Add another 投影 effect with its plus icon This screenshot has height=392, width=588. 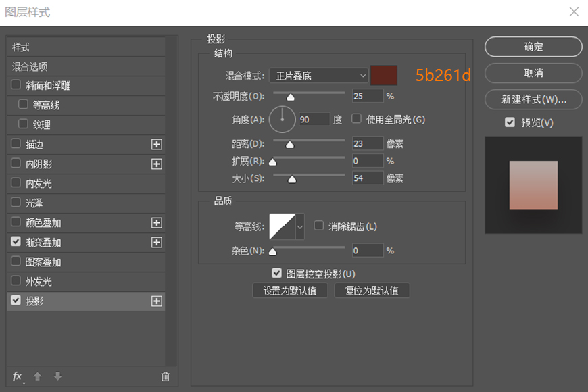(156, 301)
